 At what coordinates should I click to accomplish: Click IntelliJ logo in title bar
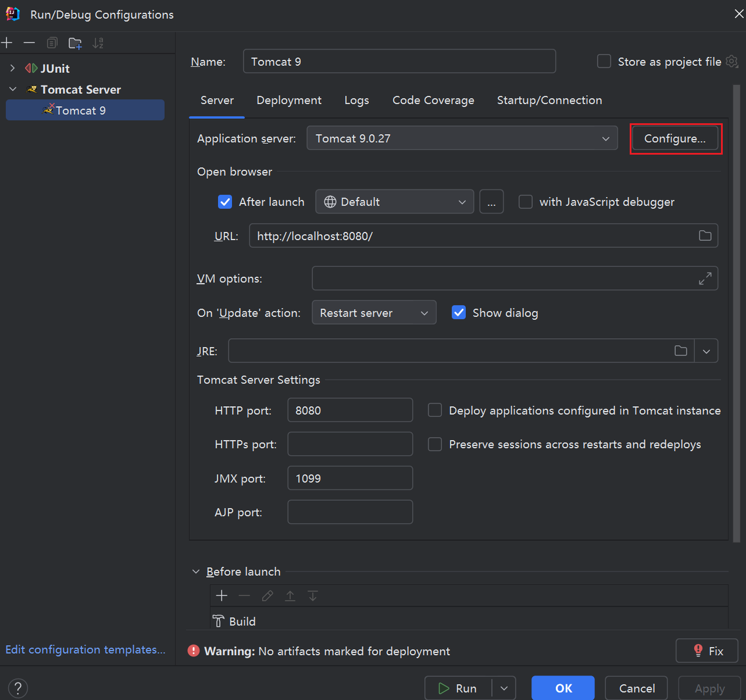pyautogui.click(x=13, y=14)
